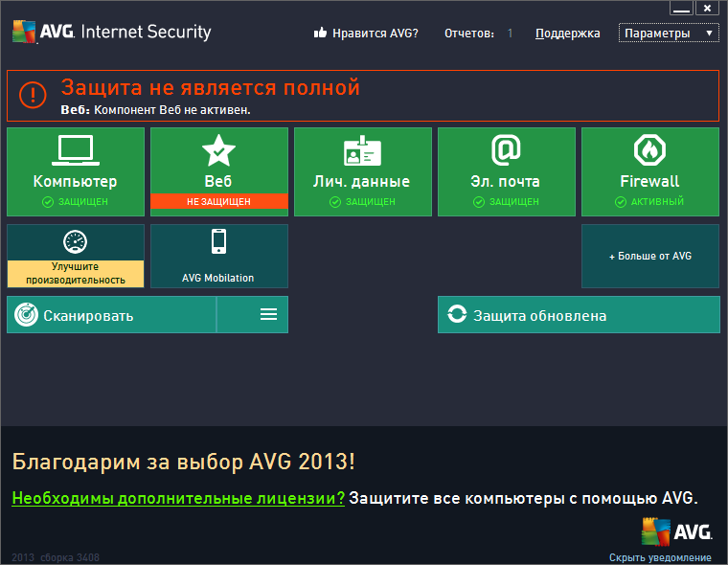Hide notification via Скрыть уведомление
728x565 pixels.
[660, 557]
